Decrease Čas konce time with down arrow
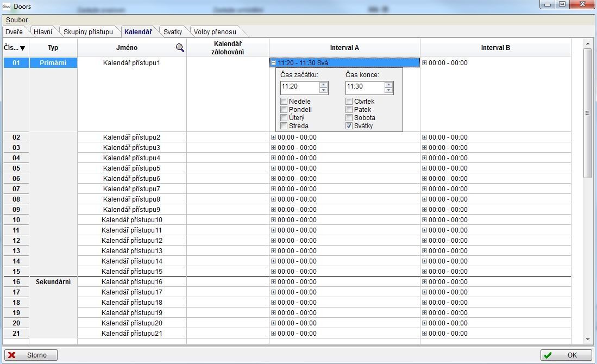This screenshot has width=597, height=364. (389, 90)
